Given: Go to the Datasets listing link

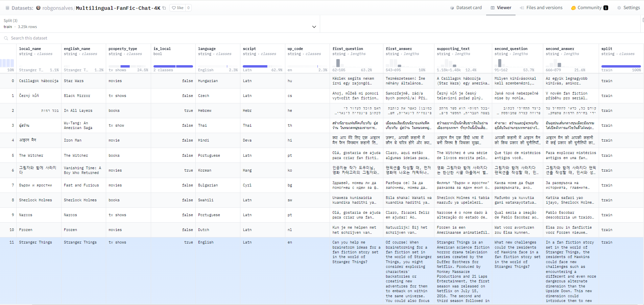Looking at the screenshot, I should tap(22, 8).
